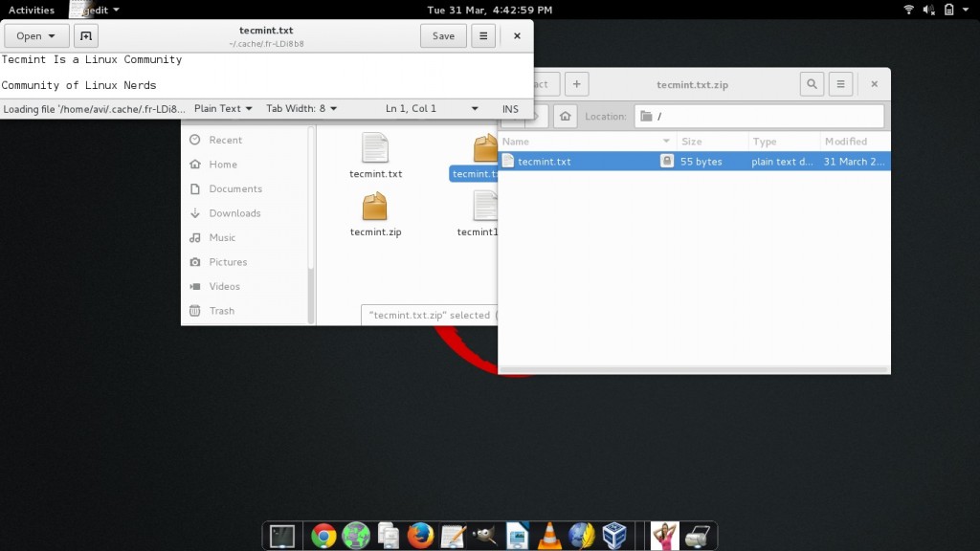Image resolution: width=980 pixels, height=551 pixels.
Task: Open the Activities overview
Action: [x=32, y=10]
